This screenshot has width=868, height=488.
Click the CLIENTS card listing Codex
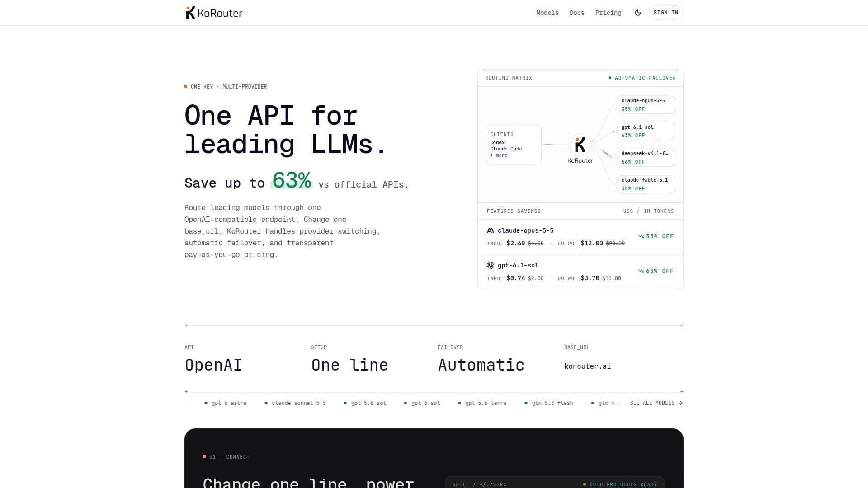[514, 144]
